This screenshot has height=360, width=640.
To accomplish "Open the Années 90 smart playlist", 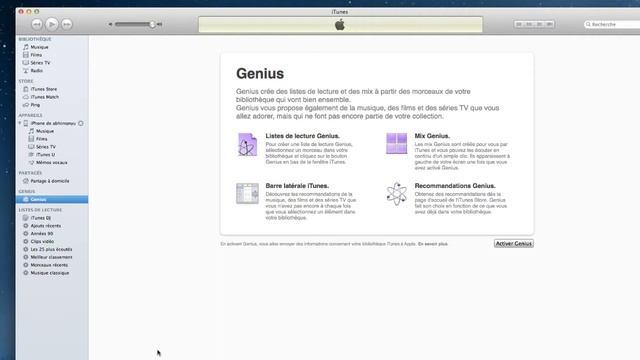I will point(42,233).
